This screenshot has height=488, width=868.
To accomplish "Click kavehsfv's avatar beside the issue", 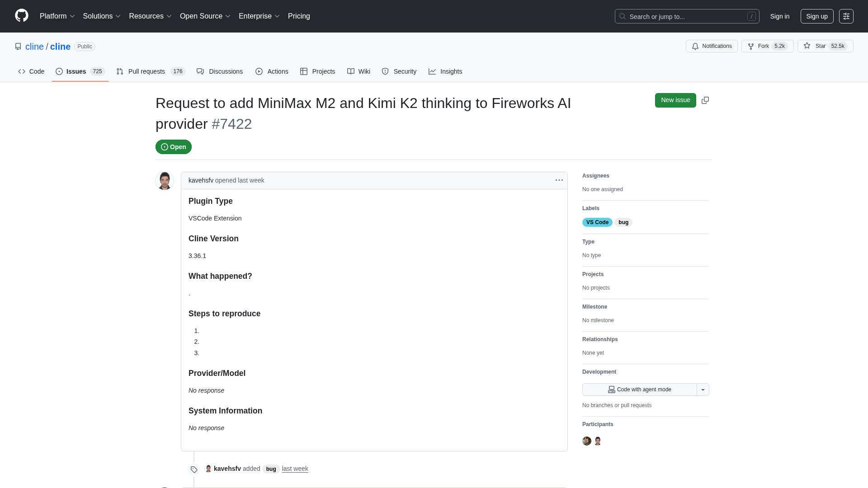I will click(165, 181).
